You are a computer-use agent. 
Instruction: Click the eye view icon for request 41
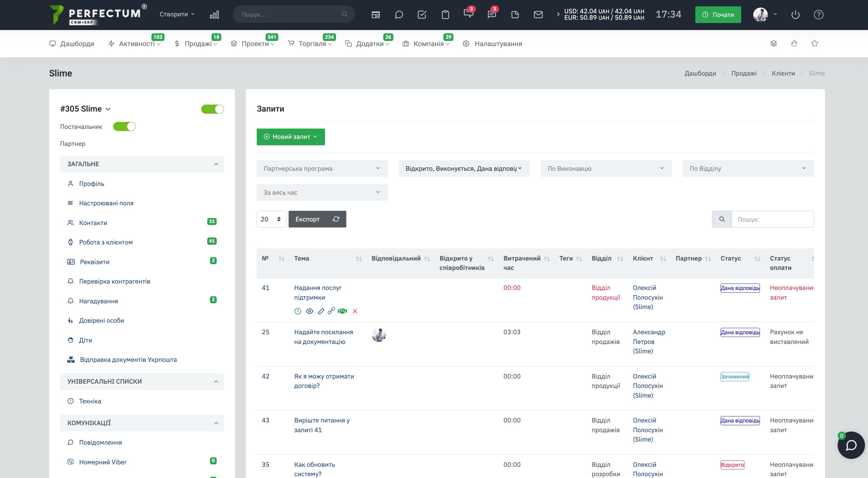coord(309,311)
